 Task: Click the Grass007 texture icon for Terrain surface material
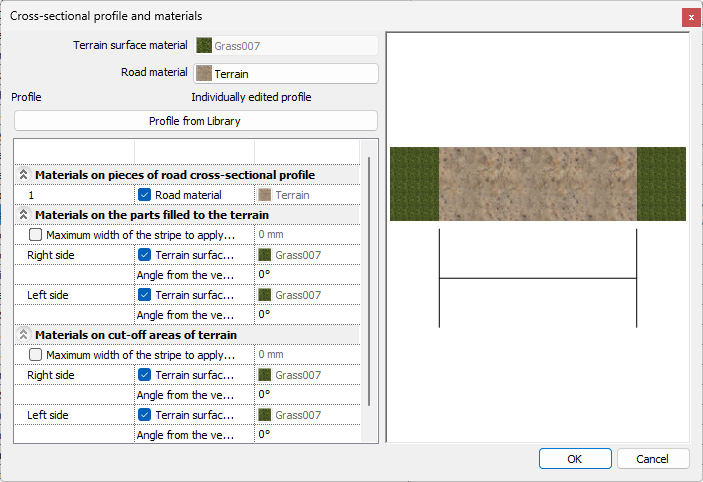click(x=204, y=45)
